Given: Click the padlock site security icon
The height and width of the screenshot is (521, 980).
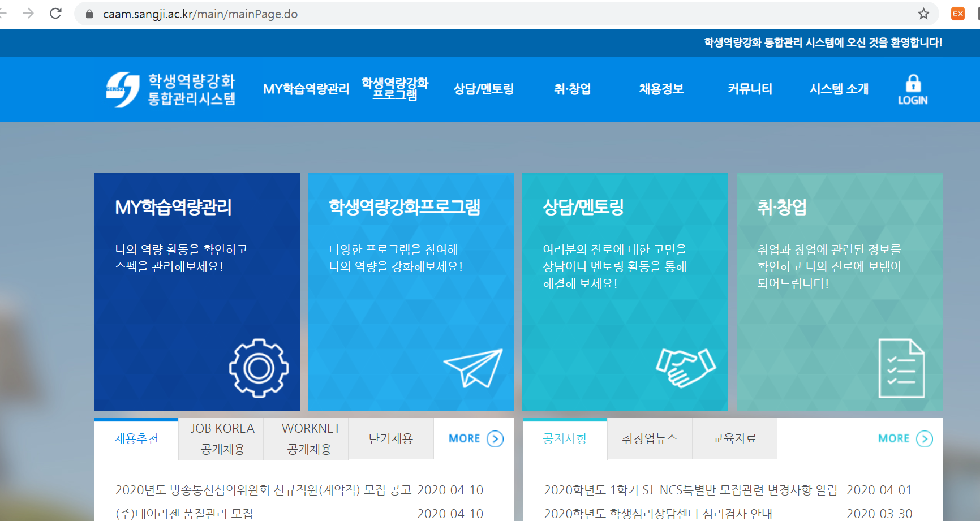Looking at the screenshot, I should (x=89, y=14).
